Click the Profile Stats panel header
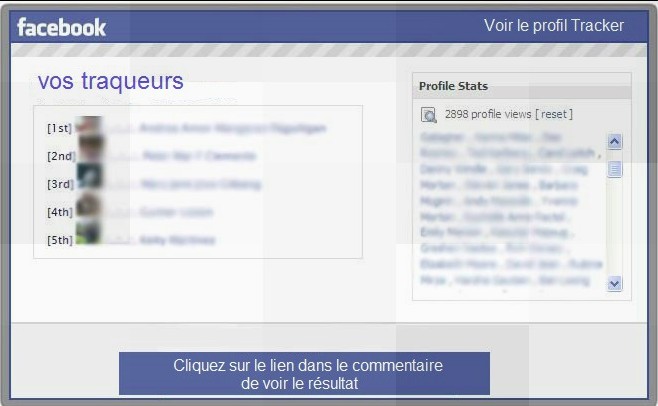Viewport: 658px width, 406px height. pyautogui.click(x=522, y=86)
